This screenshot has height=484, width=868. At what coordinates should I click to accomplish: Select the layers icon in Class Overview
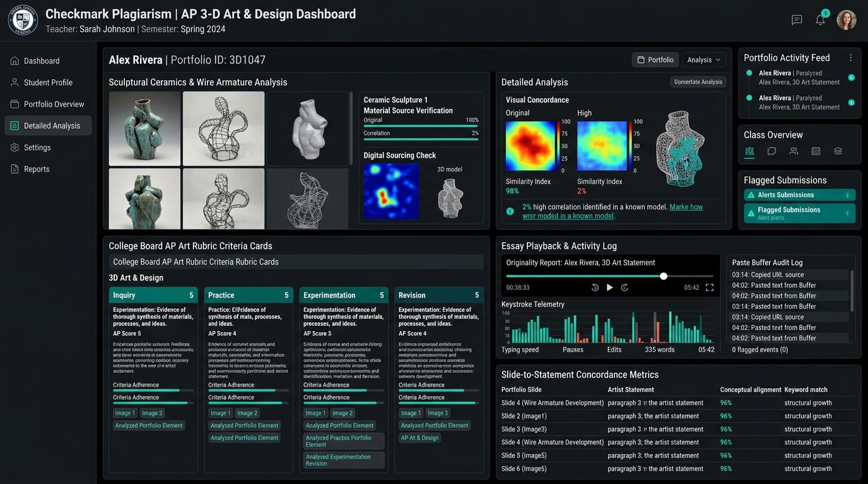[x=838, y=151]
